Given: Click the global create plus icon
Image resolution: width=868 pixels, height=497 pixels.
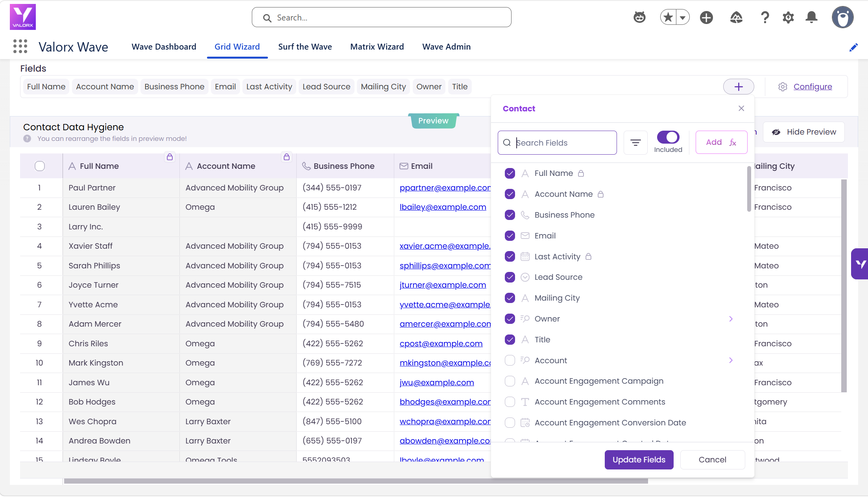Looking at the screenshot, I should pos(706,17).
